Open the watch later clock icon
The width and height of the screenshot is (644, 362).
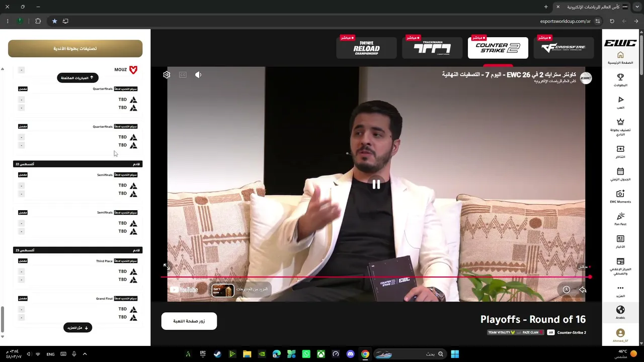pos(567,290)
